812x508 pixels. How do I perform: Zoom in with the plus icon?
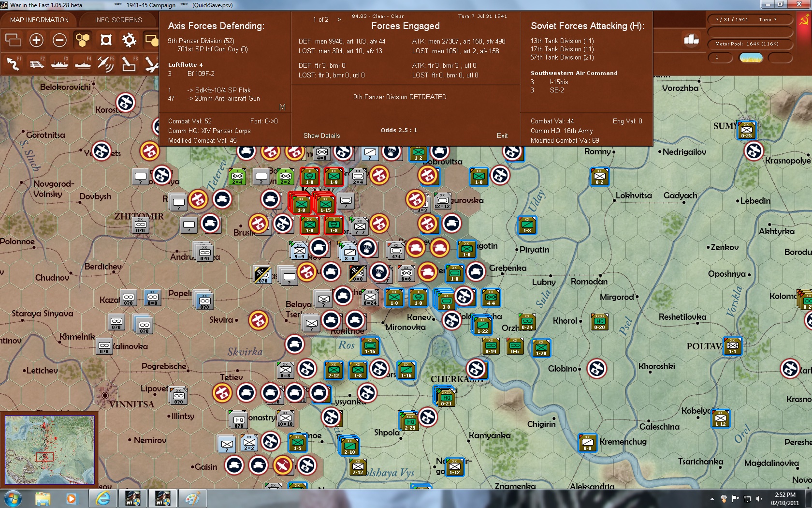pos(36,40)
